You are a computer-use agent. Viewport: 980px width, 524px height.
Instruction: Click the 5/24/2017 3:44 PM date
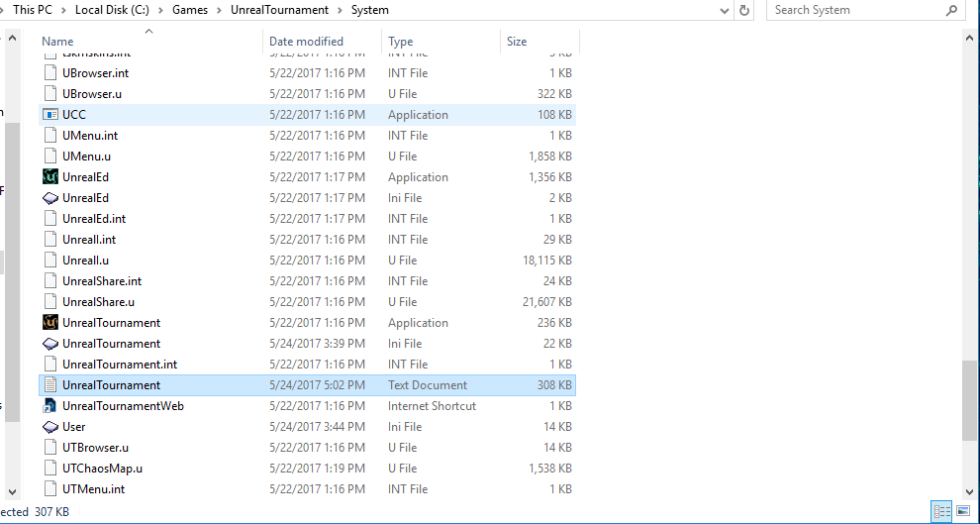point(317,427)
